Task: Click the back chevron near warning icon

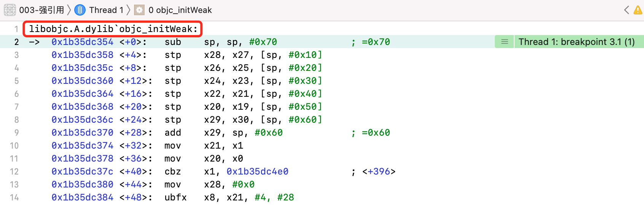Action: [626, 10]
